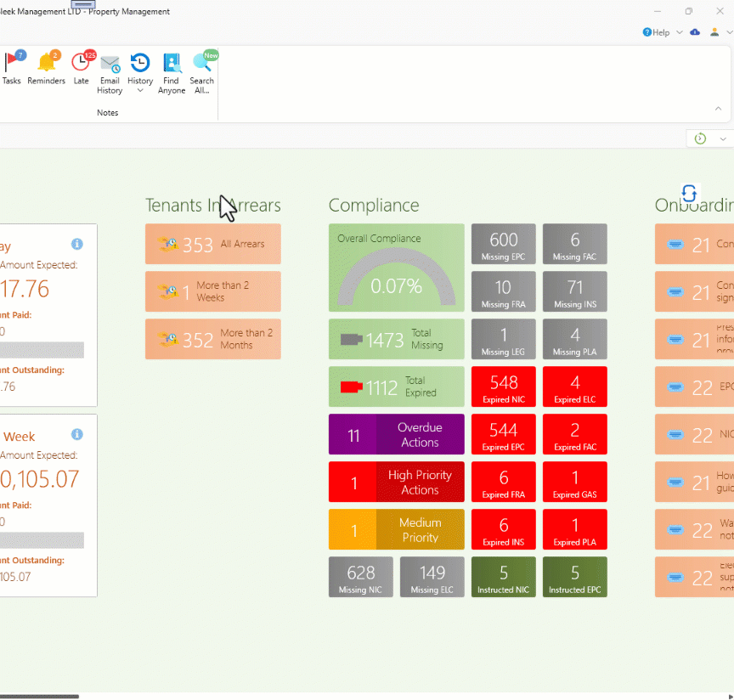Collapse the ribbon with chevron

(719, 109)
